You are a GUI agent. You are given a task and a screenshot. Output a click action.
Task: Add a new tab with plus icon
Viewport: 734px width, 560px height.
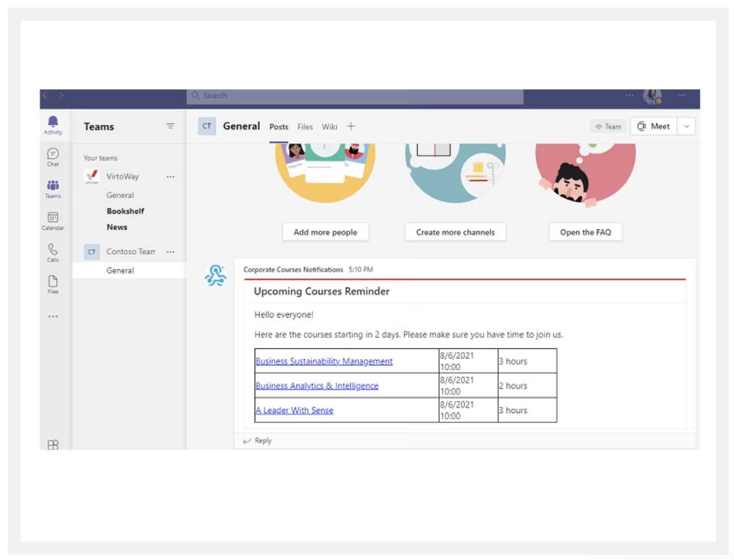351,127
